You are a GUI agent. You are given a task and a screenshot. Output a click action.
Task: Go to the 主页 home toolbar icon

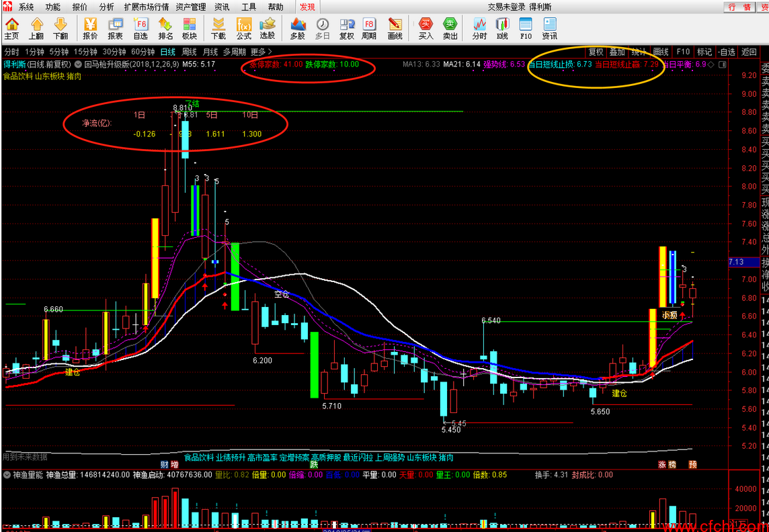[x=11, y=28]
